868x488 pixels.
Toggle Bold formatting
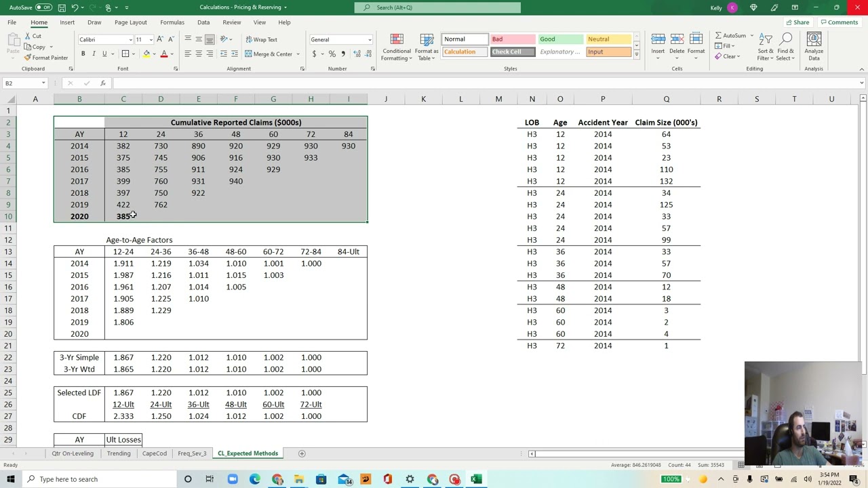(x=83, y=54)
